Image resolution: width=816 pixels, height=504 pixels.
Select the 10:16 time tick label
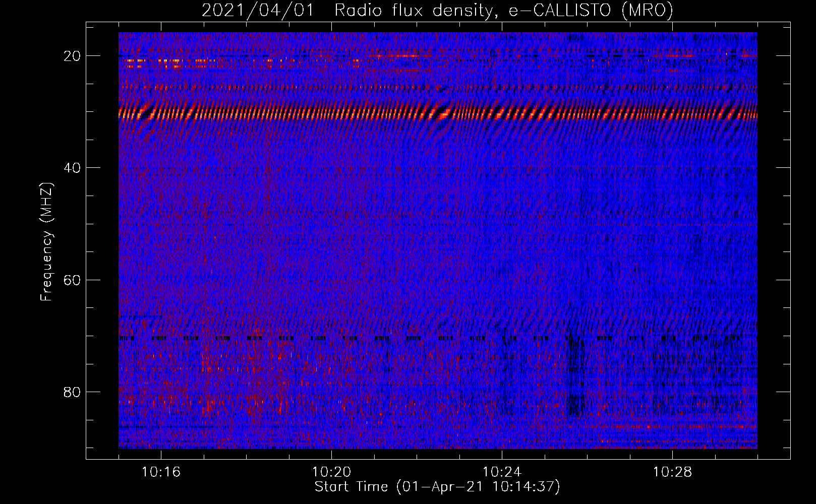161,472
